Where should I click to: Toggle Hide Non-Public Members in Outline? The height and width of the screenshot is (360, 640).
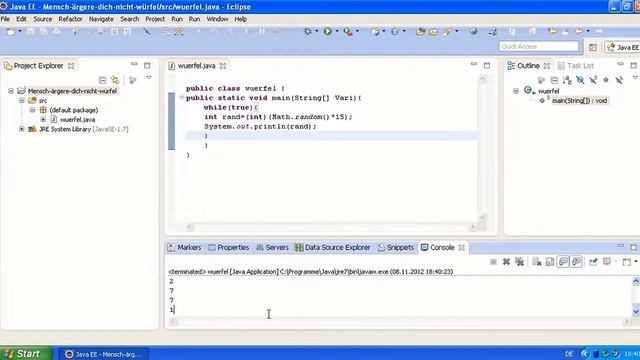[606, 80]
